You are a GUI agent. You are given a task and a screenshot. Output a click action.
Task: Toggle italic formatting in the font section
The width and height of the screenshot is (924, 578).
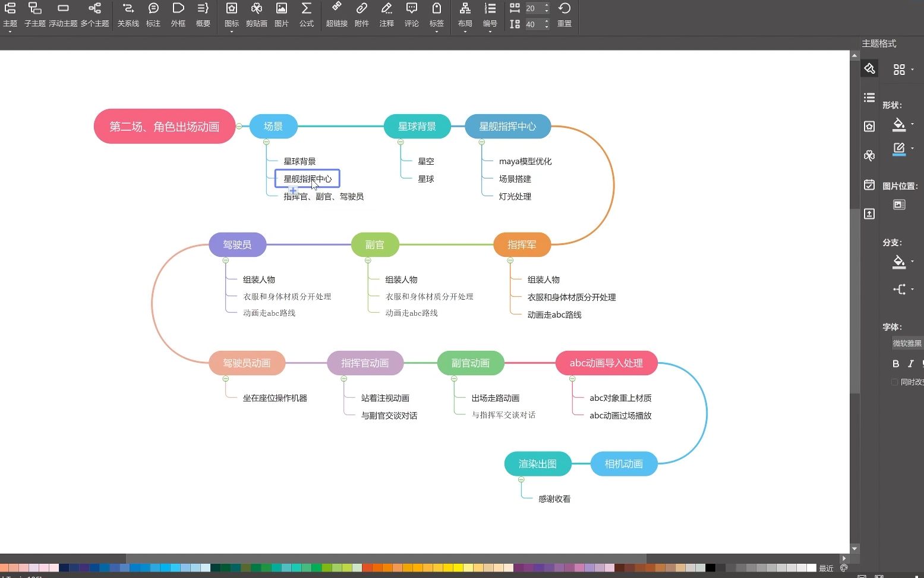pos(910,363)
